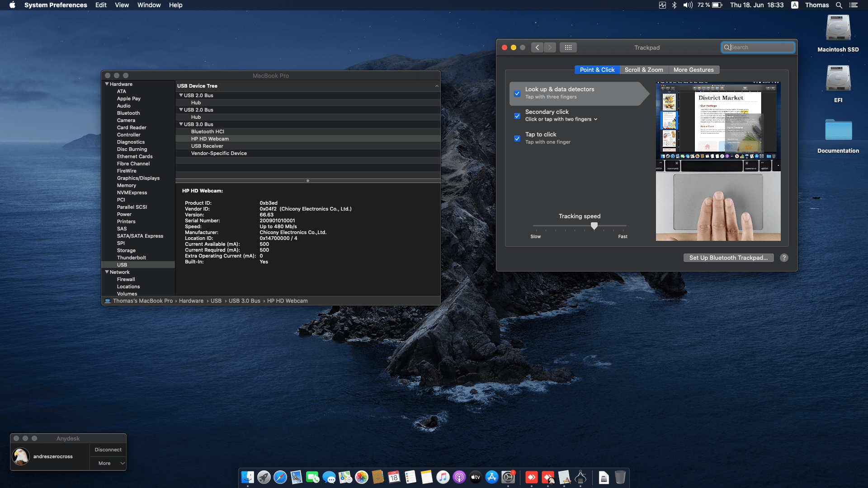The height and width of the screenshot is (488, 868).
Task: Switch to More Gestures tab
Action: point(693,70)
